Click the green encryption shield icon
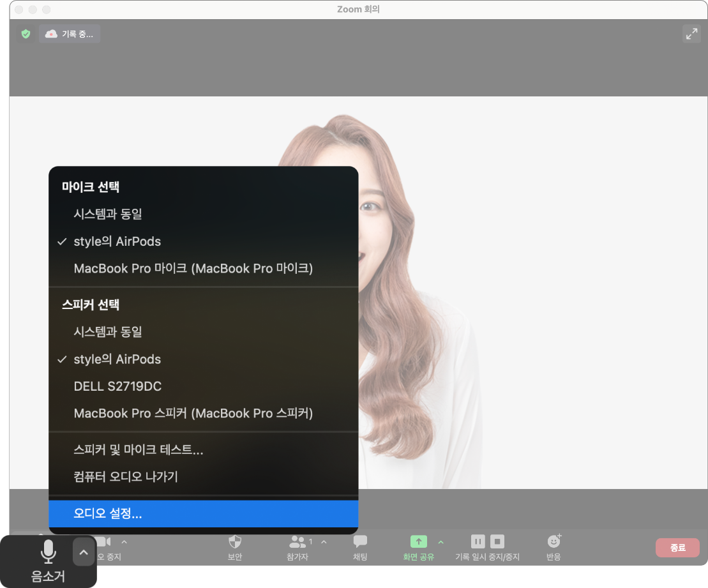 pos(26,34)
